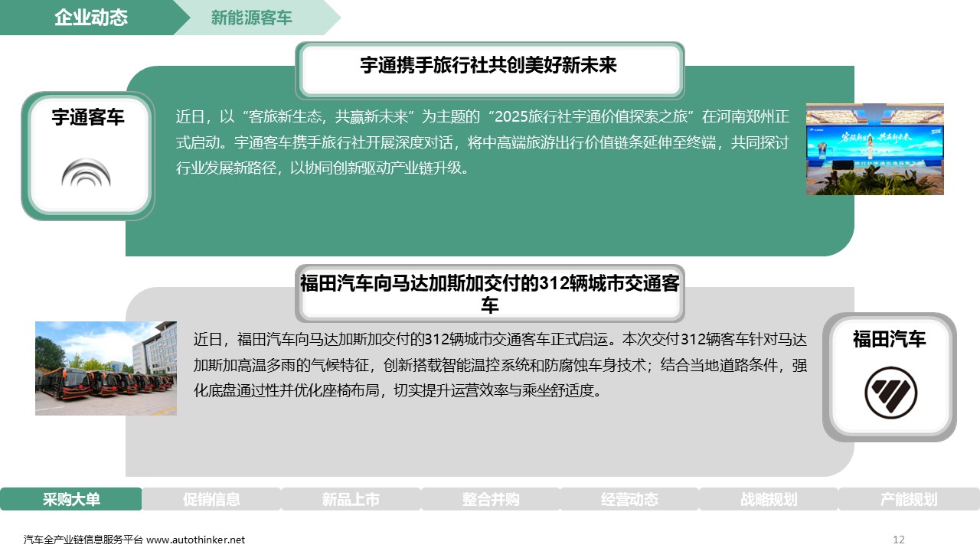Open the Yutong conference event photo
This screenshot has height=551, width=980.
(875, 149)
